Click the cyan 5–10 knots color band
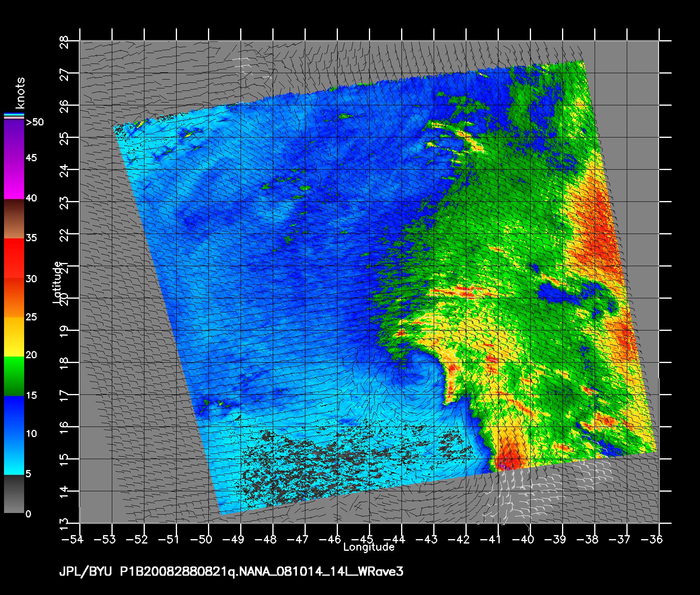700x595 pixels. (x=14, y=455)
